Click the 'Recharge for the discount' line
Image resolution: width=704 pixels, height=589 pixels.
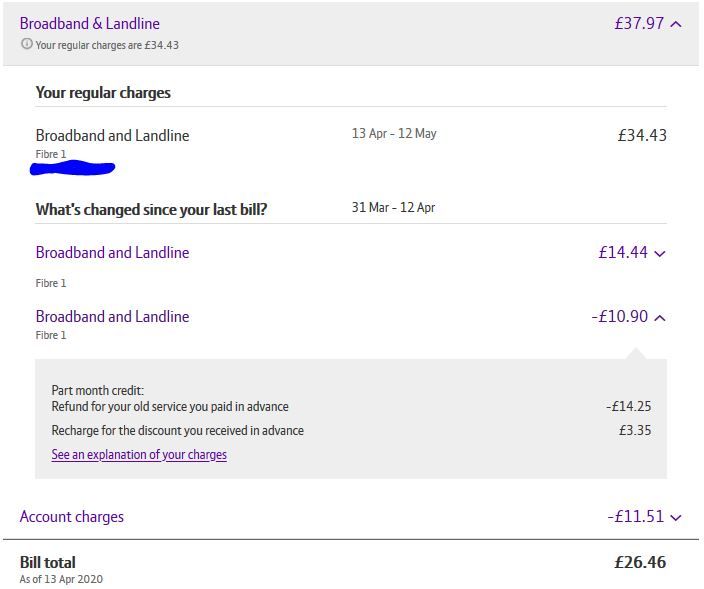pos(178,430)
